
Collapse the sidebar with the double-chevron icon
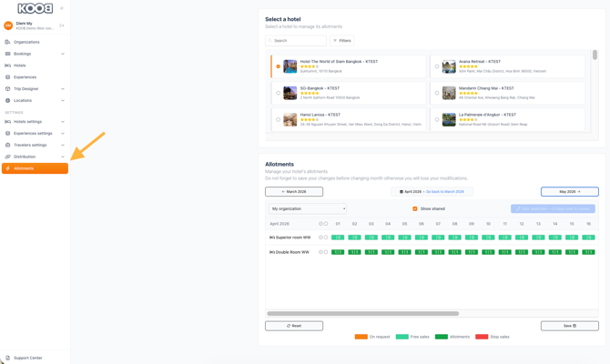click(62, 8)
